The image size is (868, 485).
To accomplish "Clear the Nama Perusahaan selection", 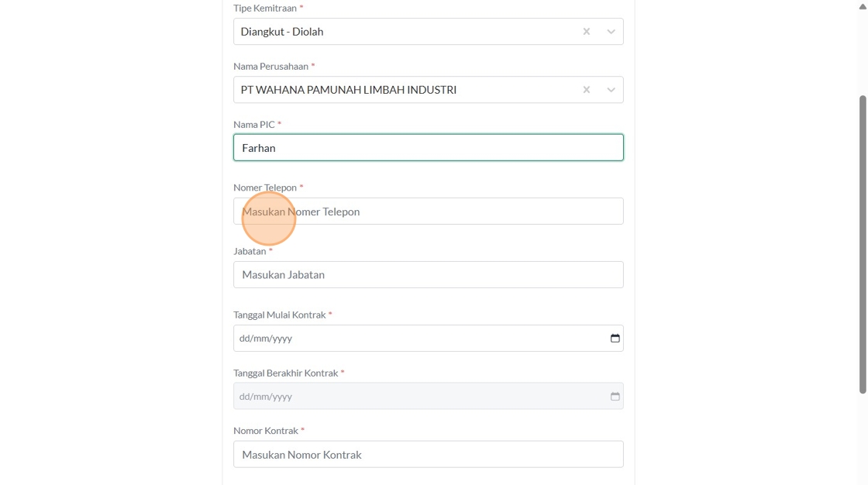I will (x=587, y=90).
